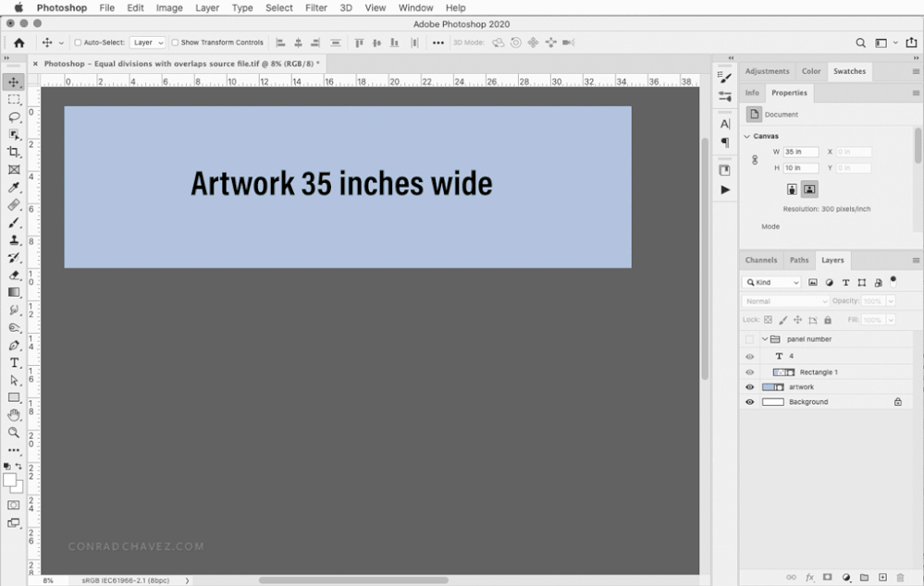Image resolution: width=924 pixels, height=586 pixels.
Task: Activate the Zoom tool
Action: 14,433
